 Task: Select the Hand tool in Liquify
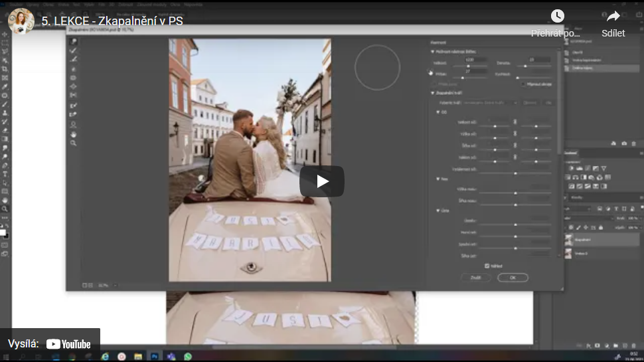[x=73, y=134]
